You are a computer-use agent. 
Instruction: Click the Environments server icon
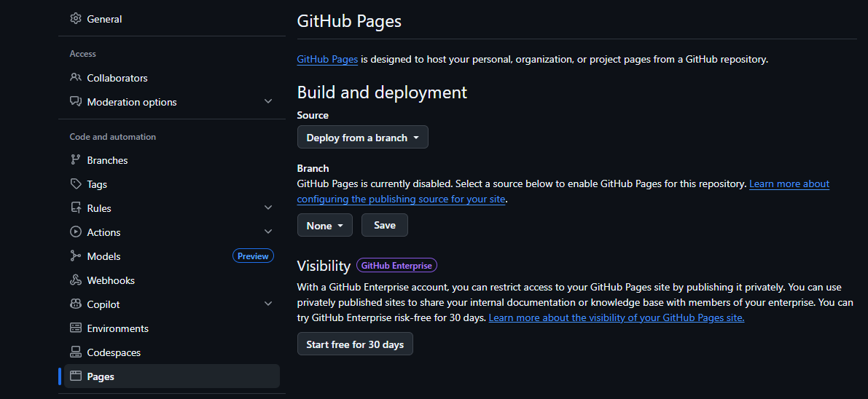coord(75,328)
